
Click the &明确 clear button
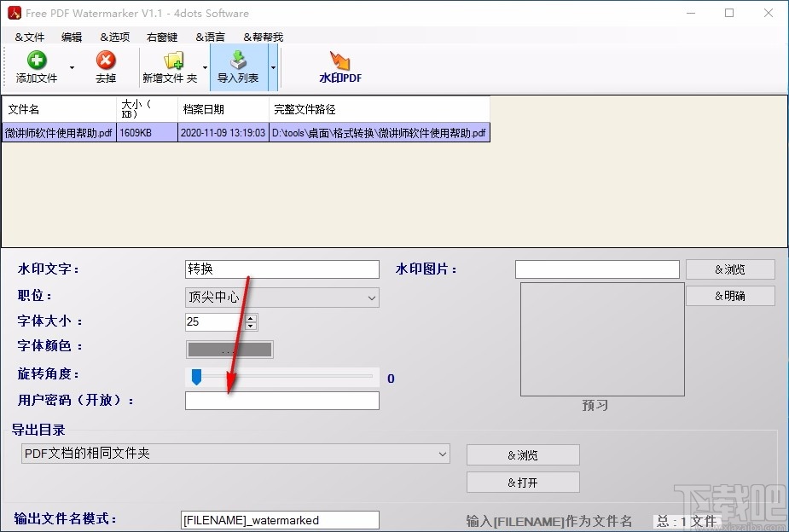[730, 296]
